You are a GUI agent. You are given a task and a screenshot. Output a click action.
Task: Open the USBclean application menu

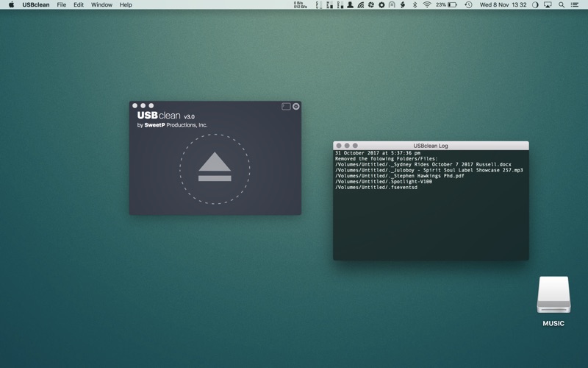[x=36, y=4]
